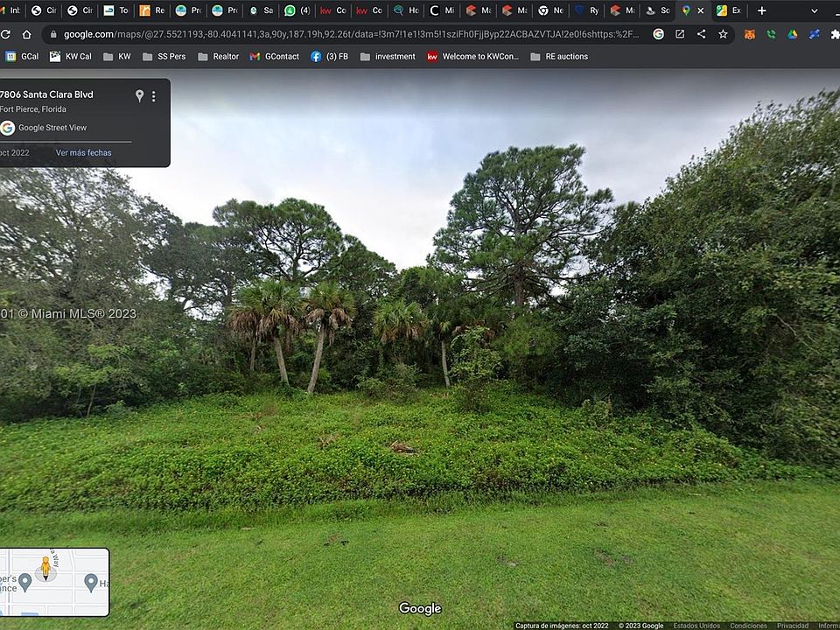
Task: Switch to the Ex tab
Action: tap(730, 10)
